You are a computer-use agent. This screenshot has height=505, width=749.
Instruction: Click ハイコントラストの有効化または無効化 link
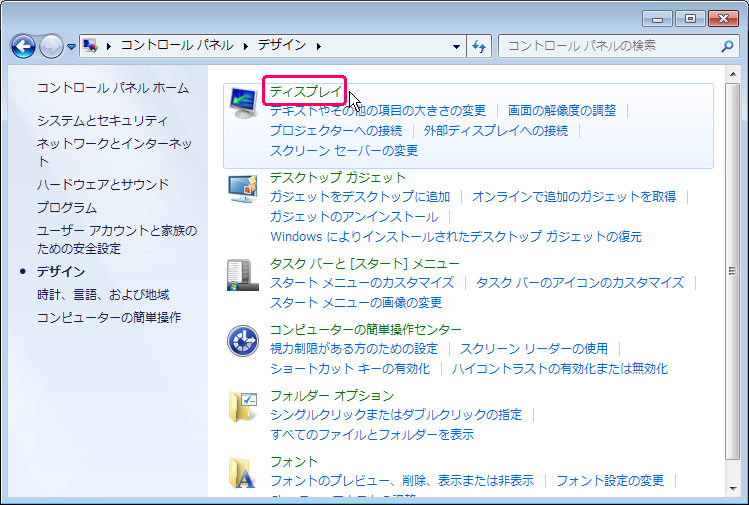click(x=560, y=368)
